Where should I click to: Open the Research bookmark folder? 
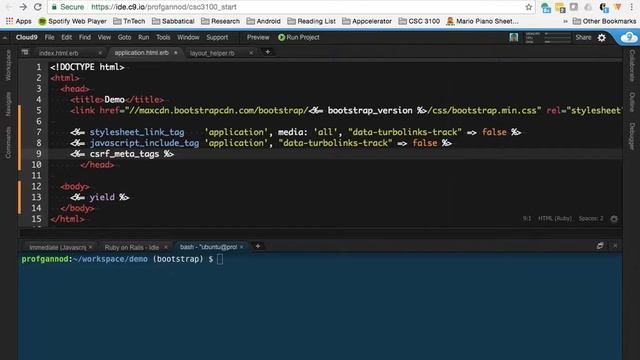coord(220,21)
